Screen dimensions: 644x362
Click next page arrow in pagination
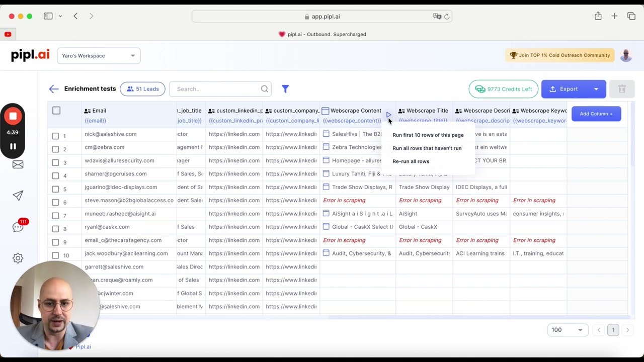[627, 330]
